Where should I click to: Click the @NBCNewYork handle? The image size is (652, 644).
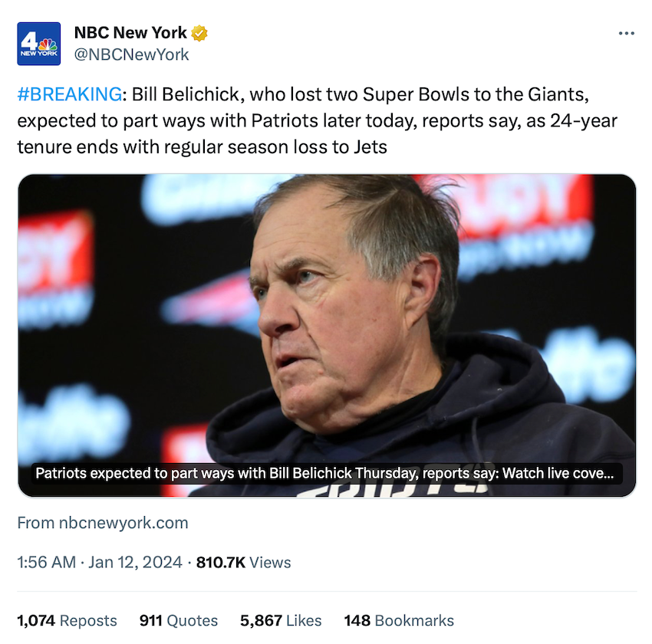click(131, 55)
